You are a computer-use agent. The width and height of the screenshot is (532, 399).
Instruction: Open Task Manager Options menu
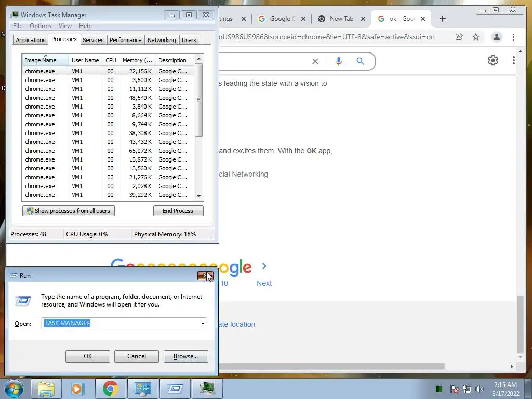click(41, 26)
